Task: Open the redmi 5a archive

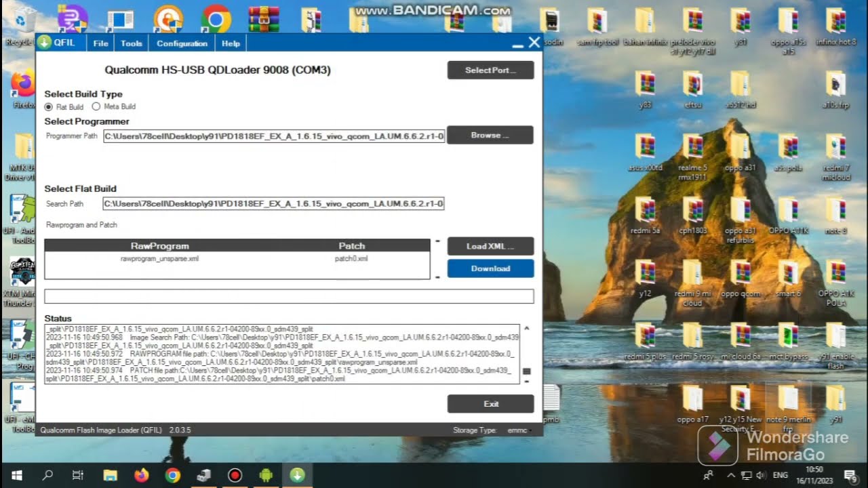Action: click(x=645, y=216)
